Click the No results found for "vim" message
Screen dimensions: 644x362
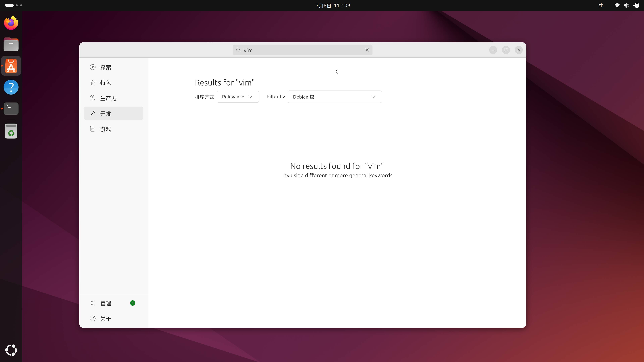tap(337, 166)
